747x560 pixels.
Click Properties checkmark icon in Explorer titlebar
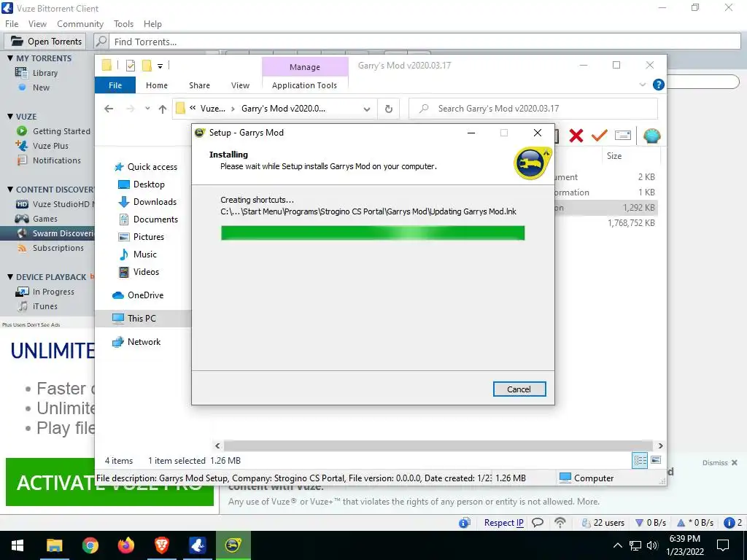click(x=130, y=66)
